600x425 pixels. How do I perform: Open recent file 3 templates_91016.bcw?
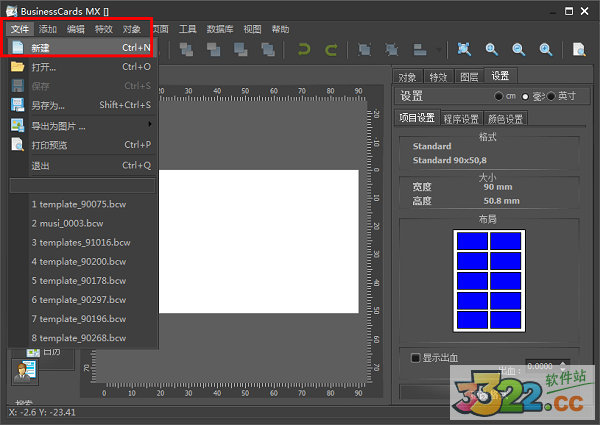82,243
